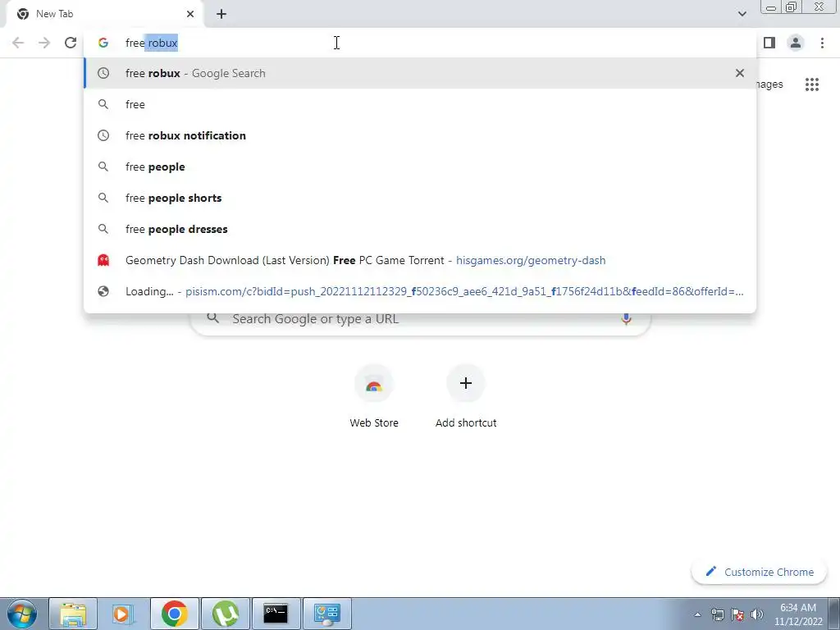Click the network tray icon

tap(717, 614)
